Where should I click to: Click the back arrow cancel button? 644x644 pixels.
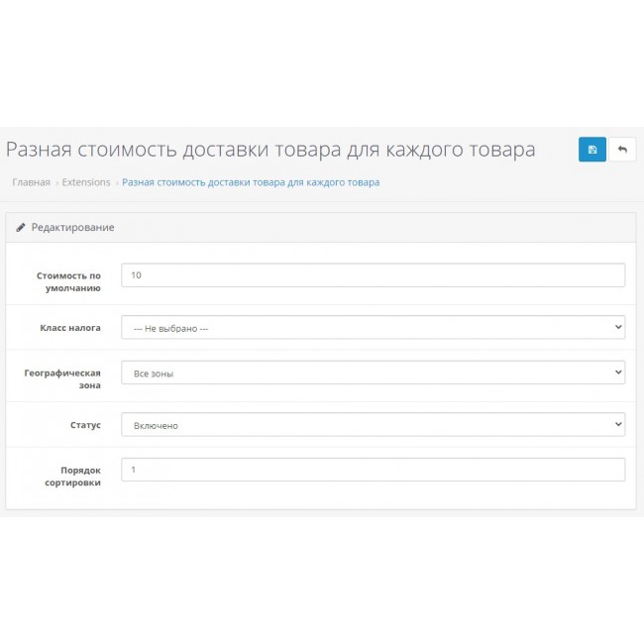click(x=622, y=150)
